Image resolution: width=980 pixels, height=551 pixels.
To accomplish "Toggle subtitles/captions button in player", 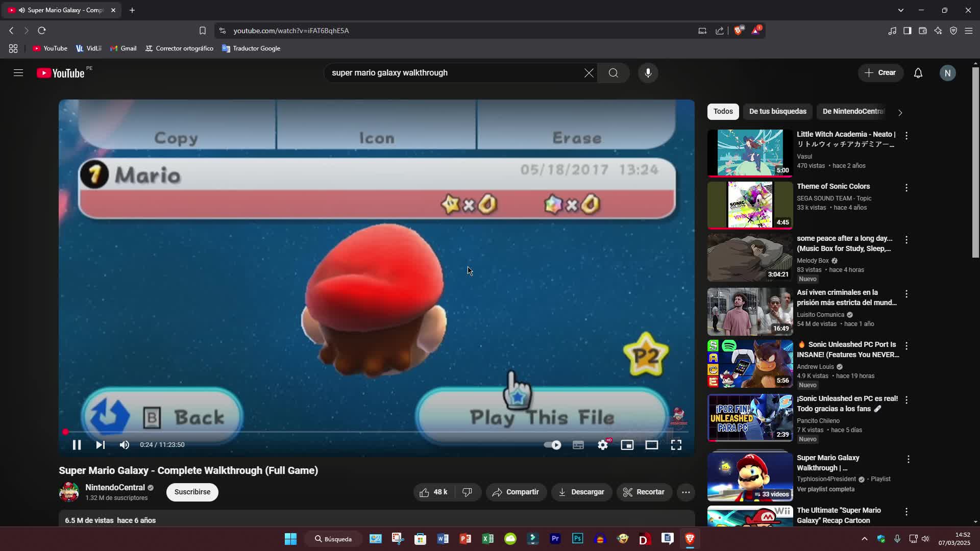I will click(578, 445).
